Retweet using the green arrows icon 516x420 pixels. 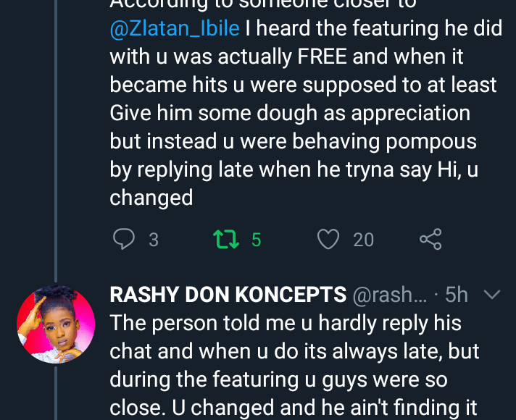tap(227, 239)
